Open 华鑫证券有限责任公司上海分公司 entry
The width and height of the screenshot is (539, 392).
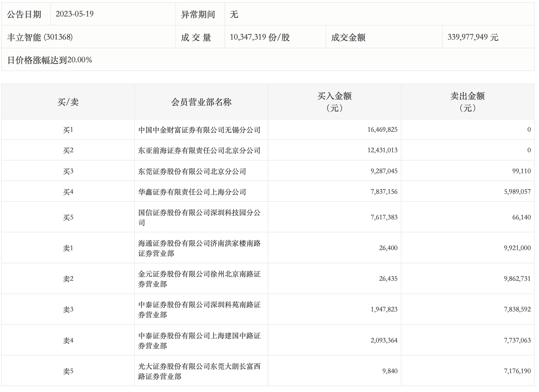point(192,192)
